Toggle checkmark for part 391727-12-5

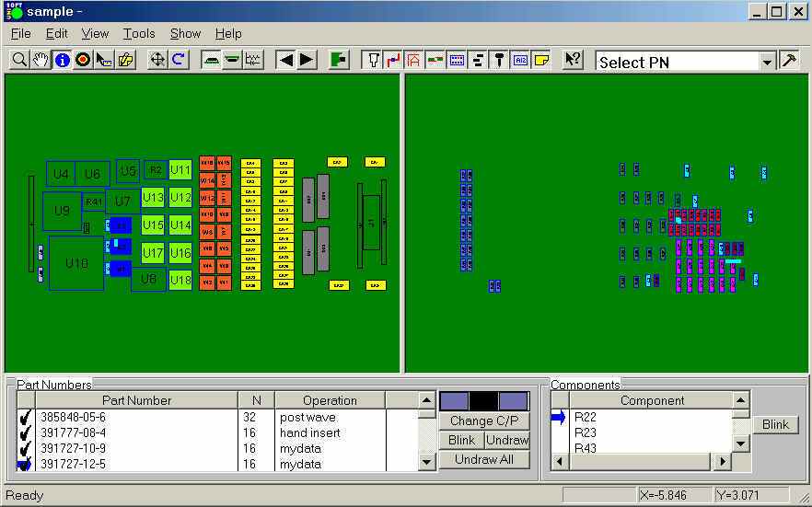[x=25, y=464]
